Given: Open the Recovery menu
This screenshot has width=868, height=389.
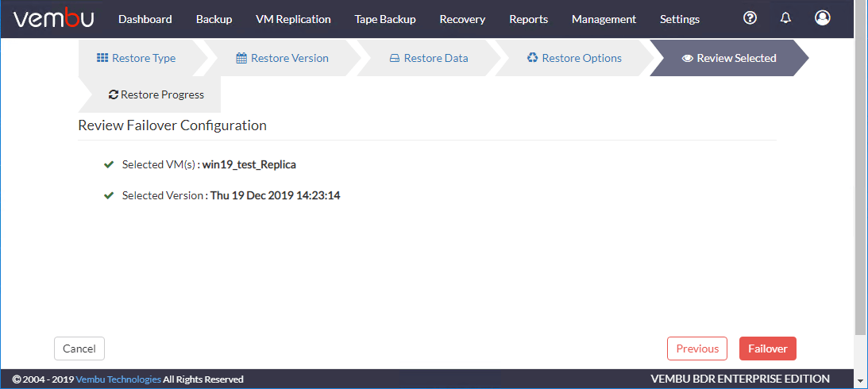Looking at the screenshot, I should (x=462, y=19).
